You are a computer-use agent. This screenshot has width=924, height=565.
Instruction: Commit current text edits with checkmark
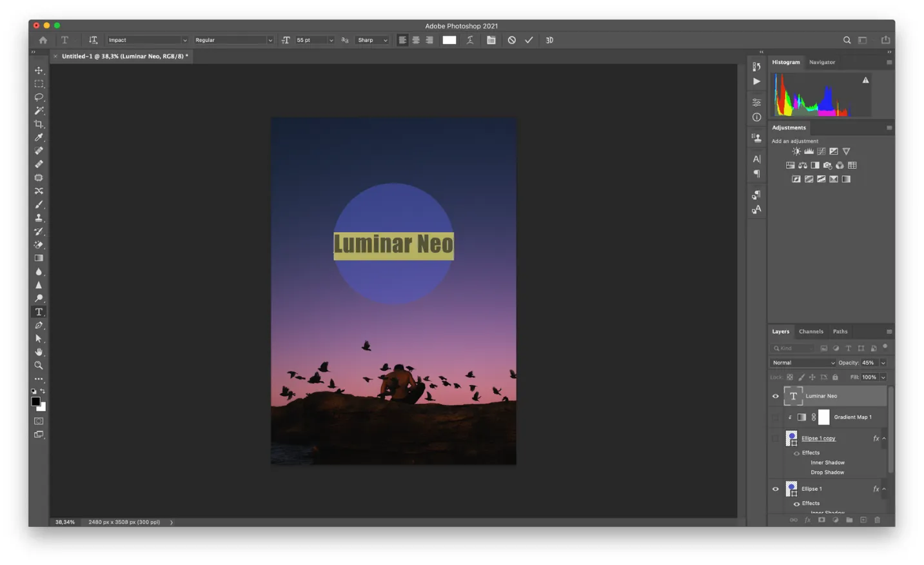point(529,40)
